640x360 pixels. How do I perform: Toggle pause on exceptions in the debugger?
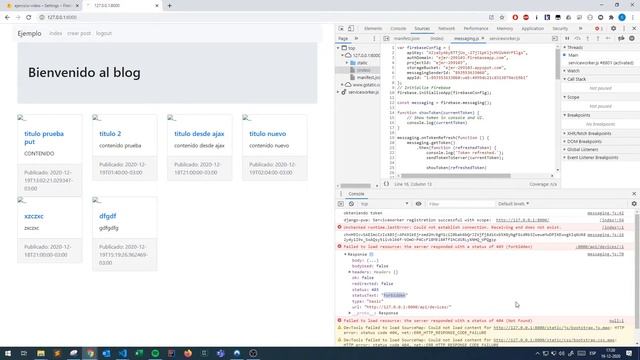point(632,38)
